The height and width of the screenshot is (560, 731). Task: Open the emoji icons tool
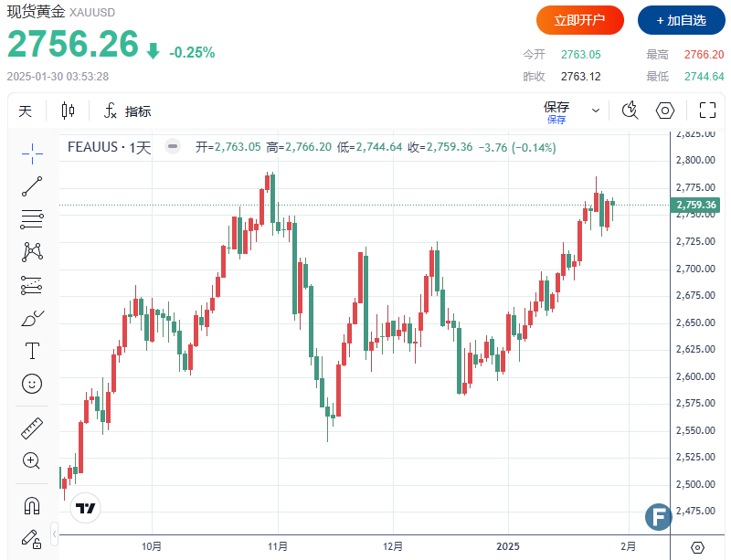(x=32, y=384)
